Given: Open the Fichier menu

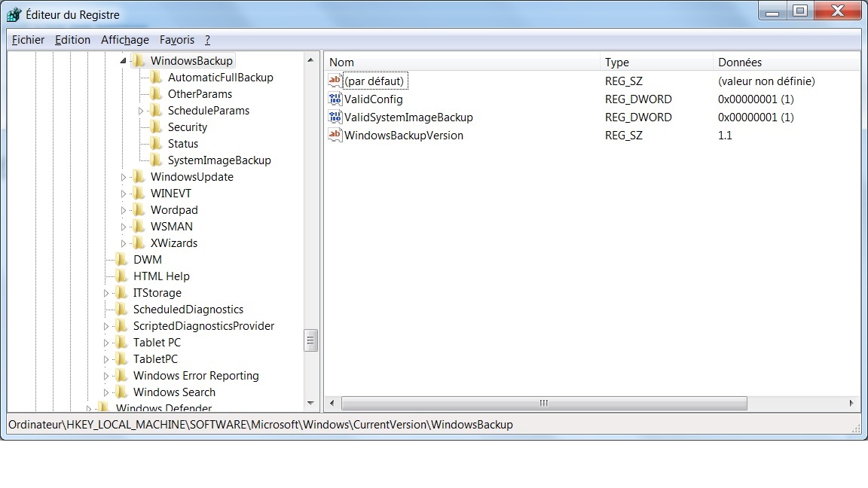Looking at the screenshot, I should 28,40.
